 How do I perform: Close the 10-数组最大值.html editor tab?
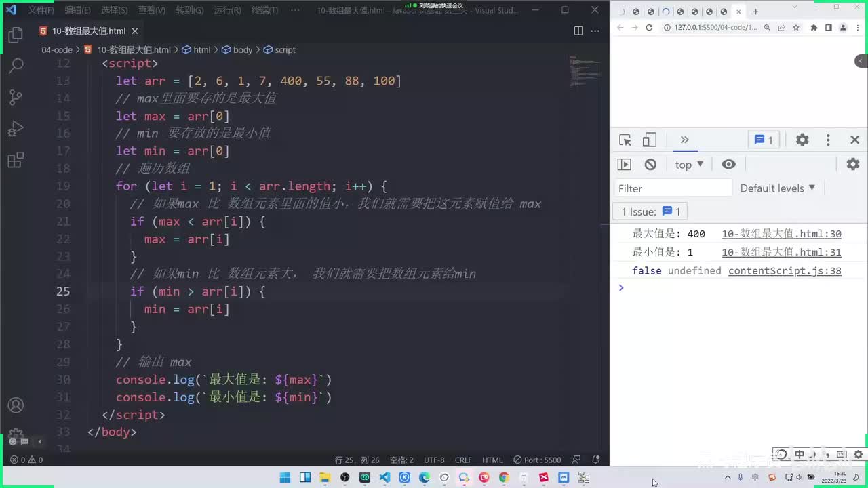point(135,31)
